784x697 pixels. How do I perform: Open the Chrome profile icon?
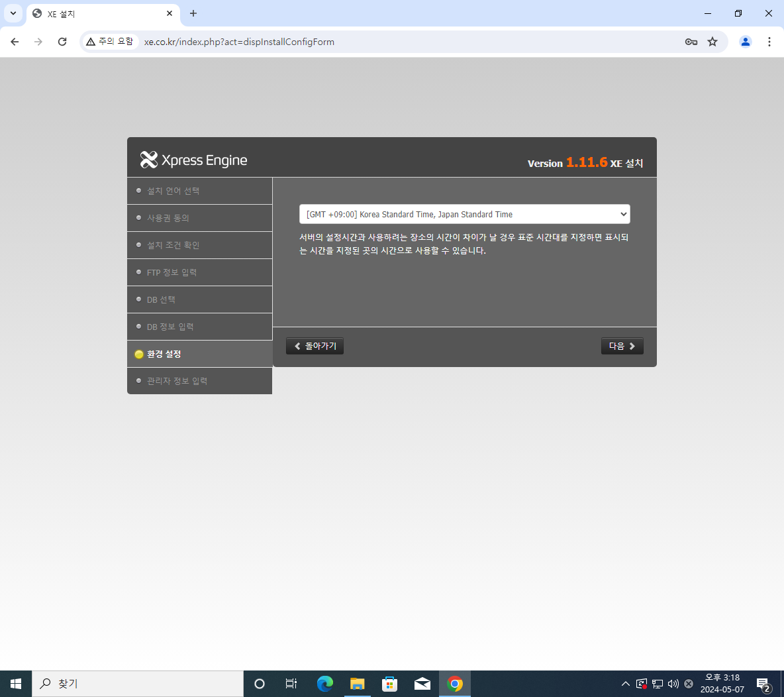pos(745,42)
